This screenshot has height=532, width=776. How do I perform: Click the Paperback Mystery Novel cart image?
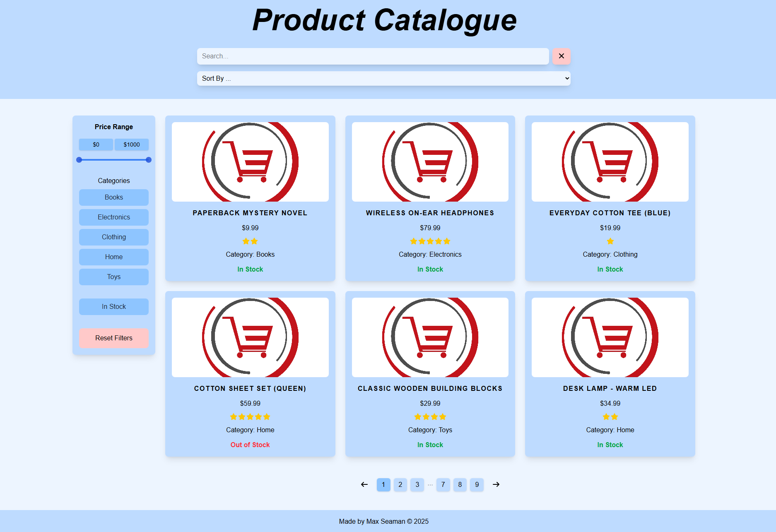250,162
